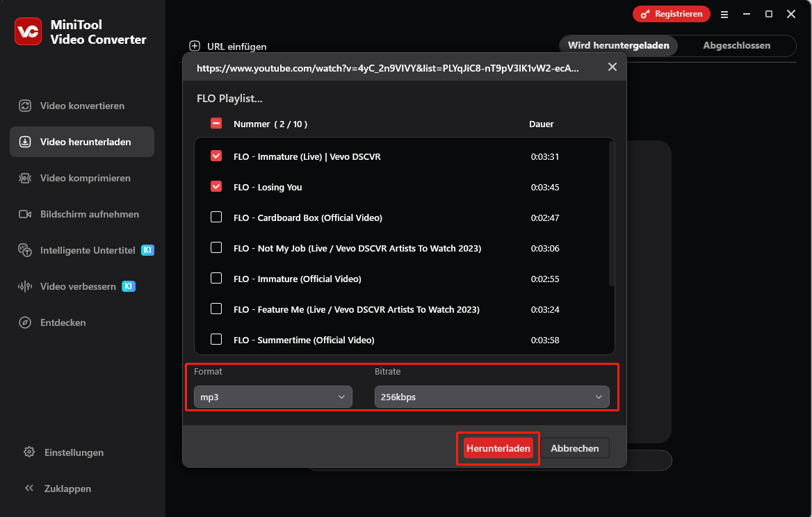Click the Abbrechen button
812x517 pixels.
click(575, 448)
